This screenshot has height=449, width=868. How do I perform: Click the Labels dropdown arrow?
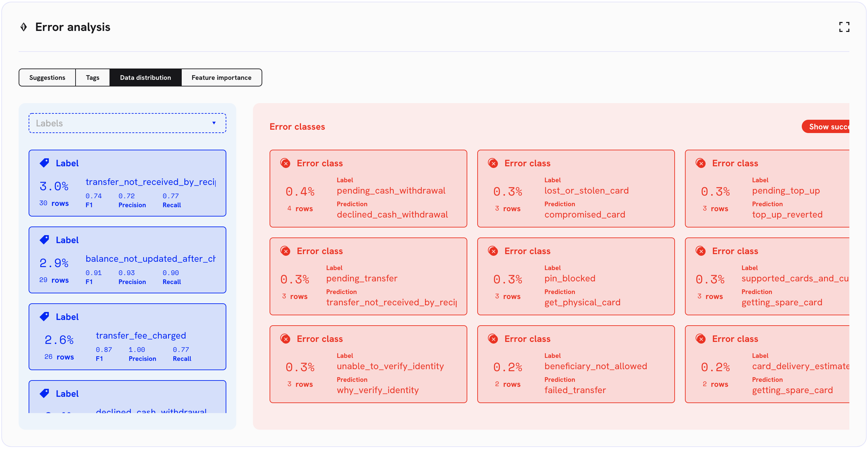click(x=214, y=123)
